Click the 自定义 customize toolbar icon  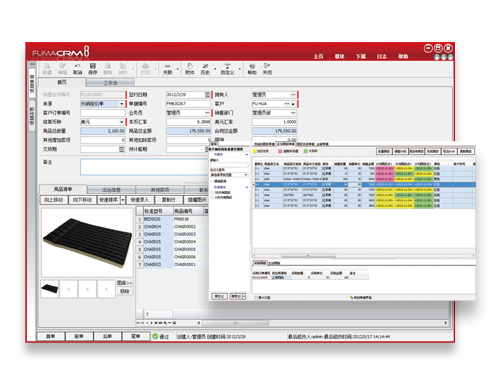pyautogui.click(x=227, y=69)
